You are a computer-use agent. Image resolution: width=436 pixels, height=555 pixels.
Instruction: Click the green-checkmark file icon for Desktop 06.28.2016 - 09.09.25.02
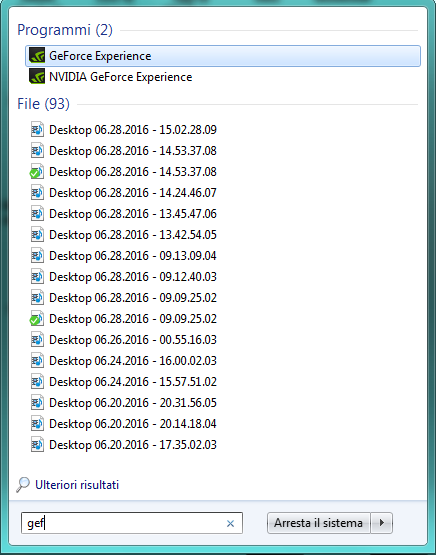(37, 319)
